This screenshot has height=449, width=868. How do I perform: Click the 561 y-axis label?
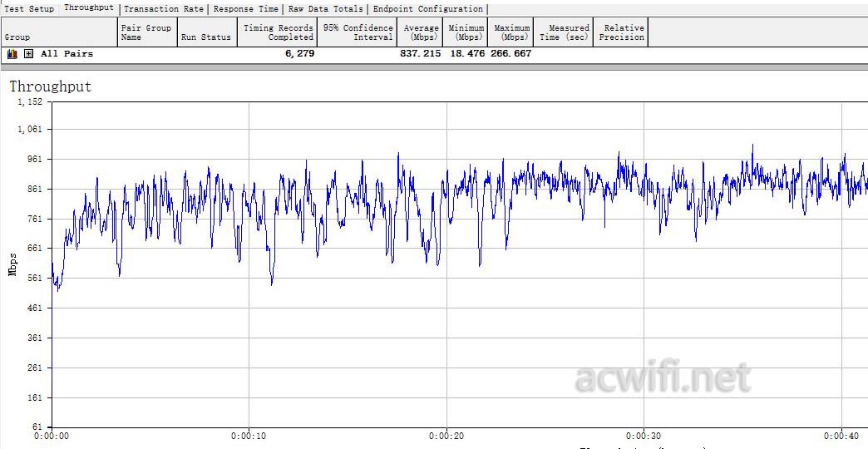point(34,279)
